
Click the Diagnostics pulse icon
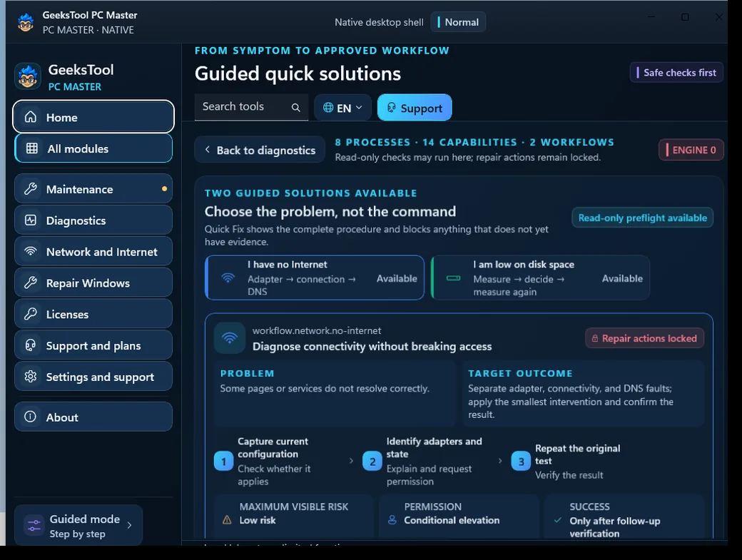[x=31, y=220]
